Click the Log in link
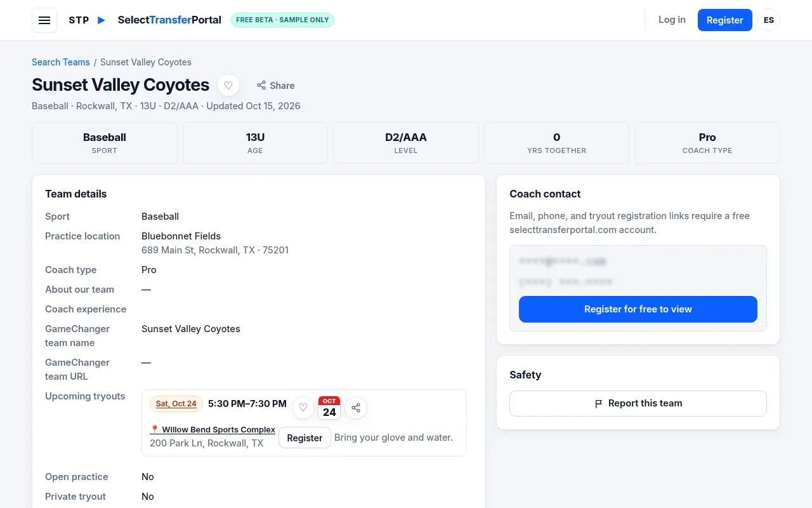This screenshot has height=508, width=812. pos(672,20)
